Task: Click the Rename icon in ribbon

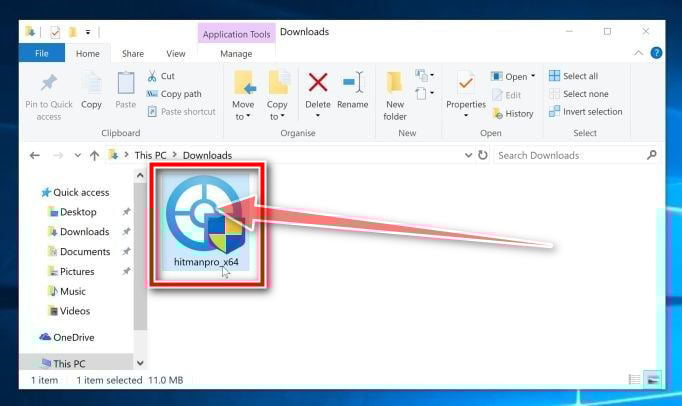Action: coord(352,83)
